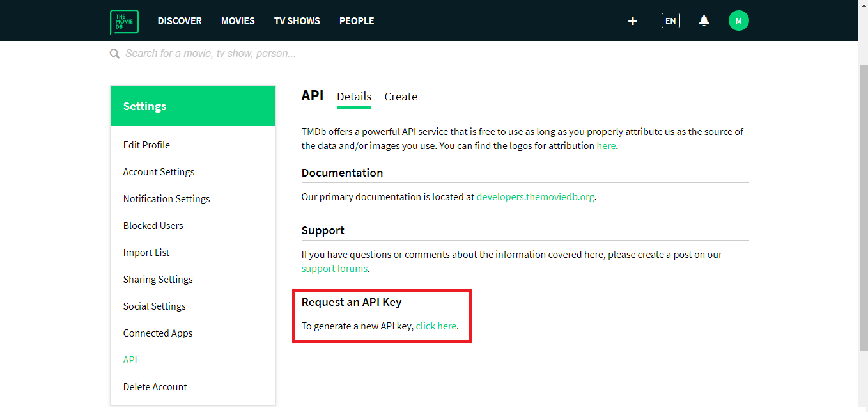868x412 pixels.
Task: Follow the support forums link
Action: [x=334, y=269]
